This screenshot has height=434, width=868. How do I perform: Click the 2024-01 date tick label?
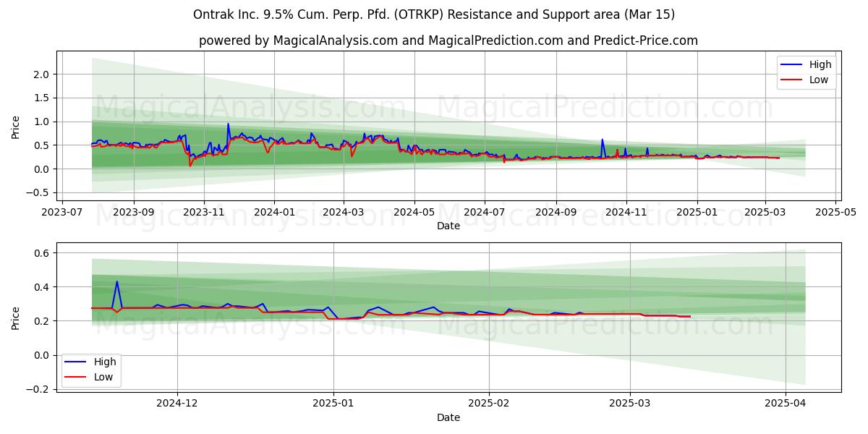[273, 213]
